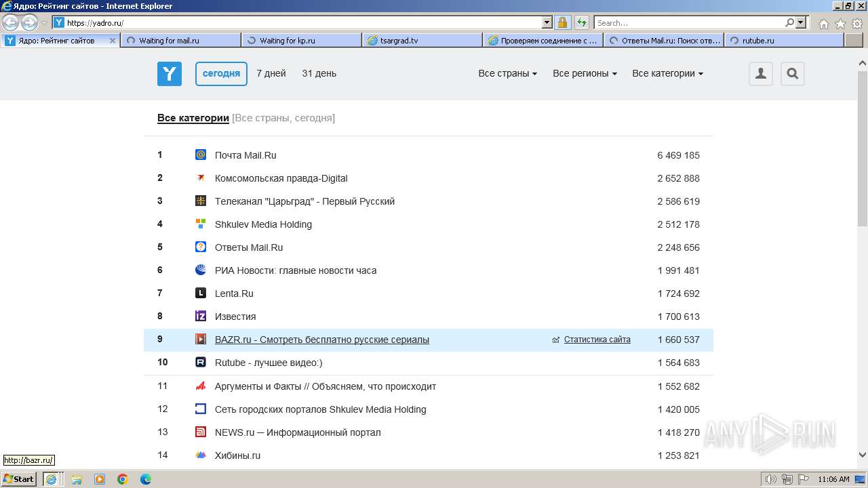Click the Rutube favicon in row 10

point(201,362)
